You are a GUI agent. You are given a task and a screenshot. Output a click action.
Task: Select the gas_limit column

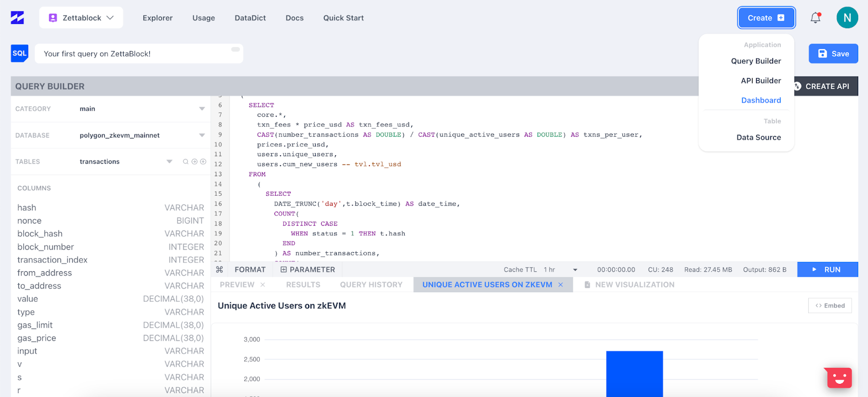[111, 325]
